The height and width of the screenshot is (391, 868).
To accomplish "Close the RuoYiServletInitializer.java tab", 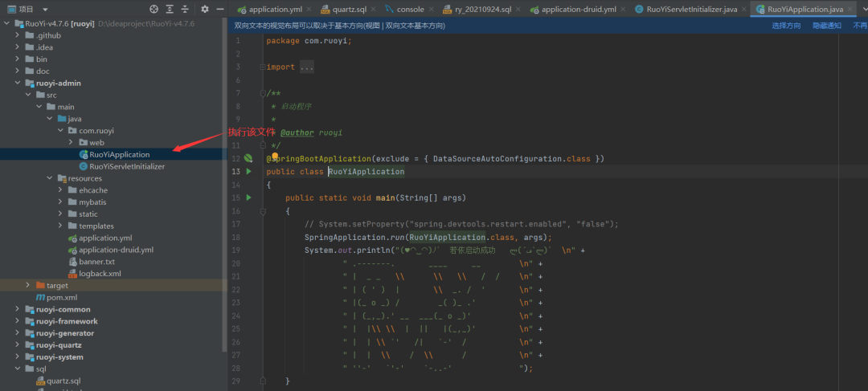I will [x=745, y=10].
